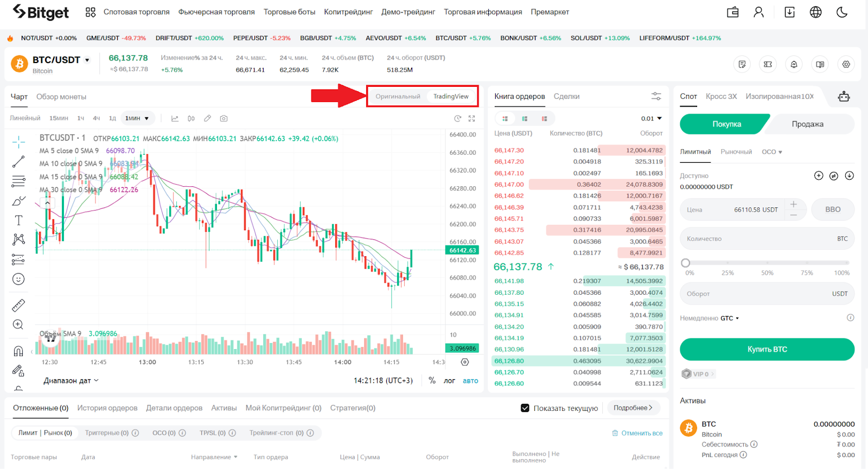The height and width of the screenshot is (469, 868).
Task: Open the emoji icons tool
Action: click(x=18, y=279)
